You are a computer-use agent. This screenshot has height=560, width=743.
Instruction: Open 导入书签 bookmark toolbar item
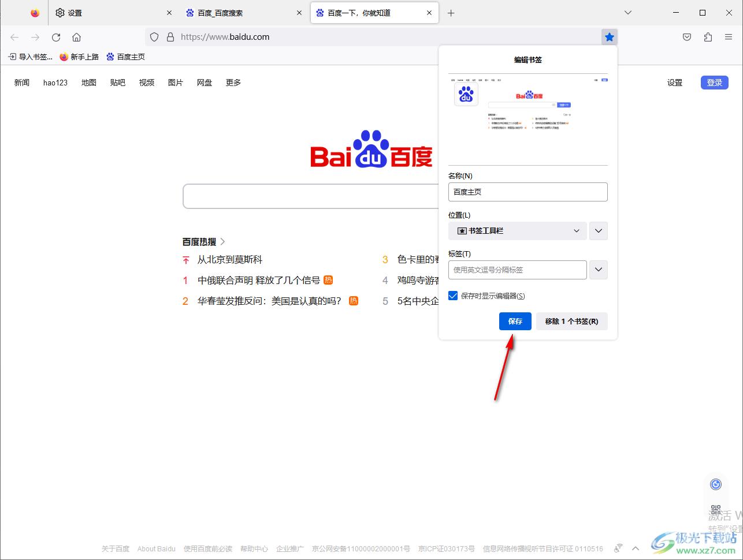click(x=30, y=57)
